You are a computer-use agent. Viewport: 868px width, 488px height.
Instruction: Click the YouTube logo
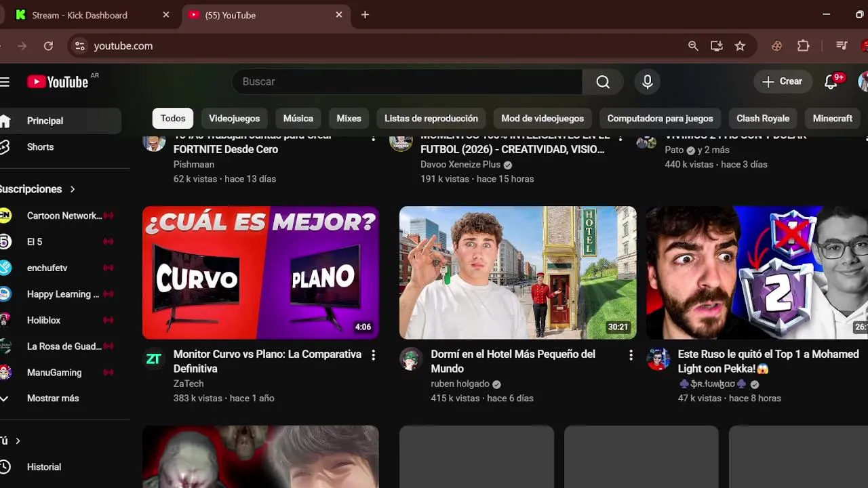(58, 82)
